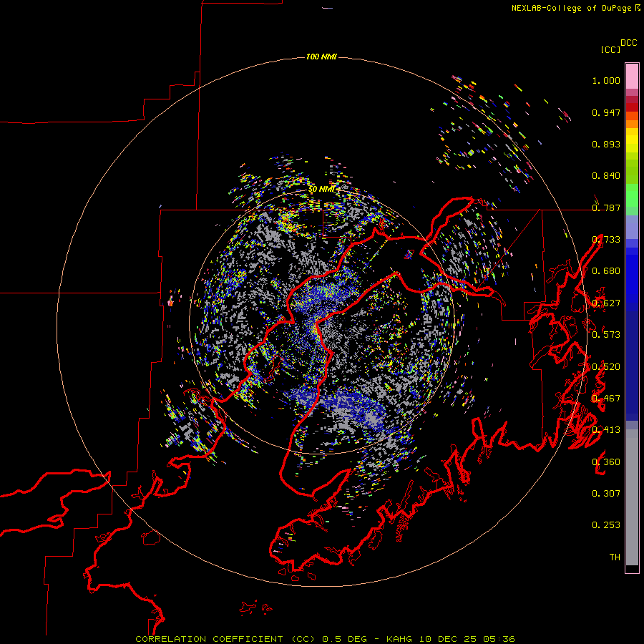Image resolution: width=644 pixels, height=644 pixels.
Task: Pick the yellow segment of the color bar
Action: (x=632, y=140)
